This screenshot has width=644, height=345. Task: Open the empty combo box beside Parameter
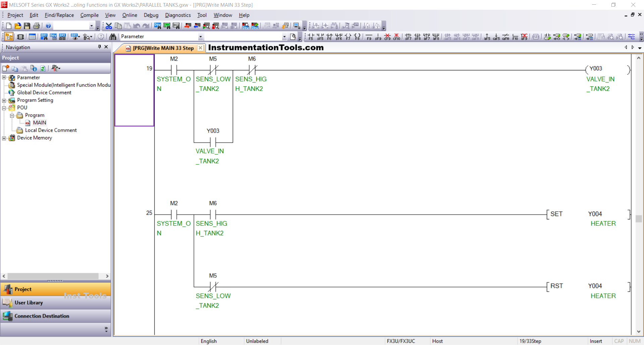284,37
